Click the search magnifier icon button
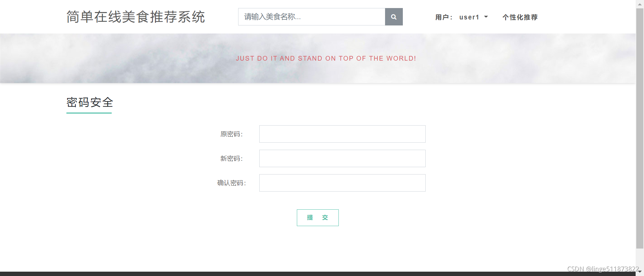 click(x=394, y=17)
